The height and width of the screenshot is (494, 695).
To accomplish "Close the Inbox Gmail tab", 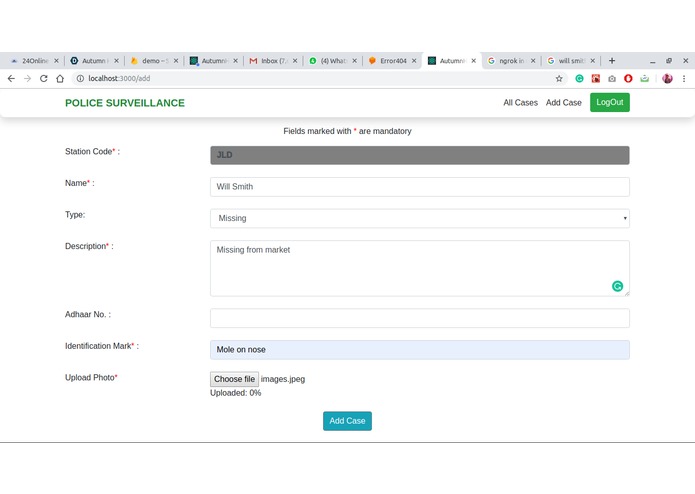I will 295,61.
